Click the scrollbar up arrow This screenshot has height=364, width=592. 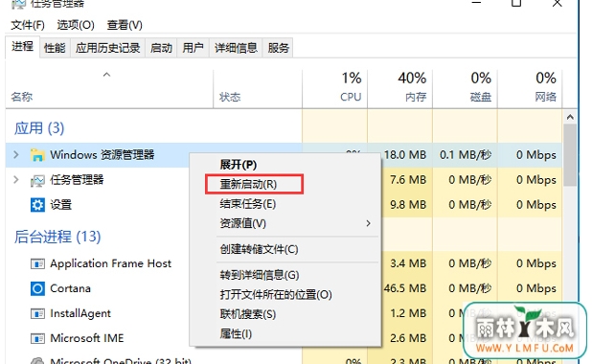[570, 118]
